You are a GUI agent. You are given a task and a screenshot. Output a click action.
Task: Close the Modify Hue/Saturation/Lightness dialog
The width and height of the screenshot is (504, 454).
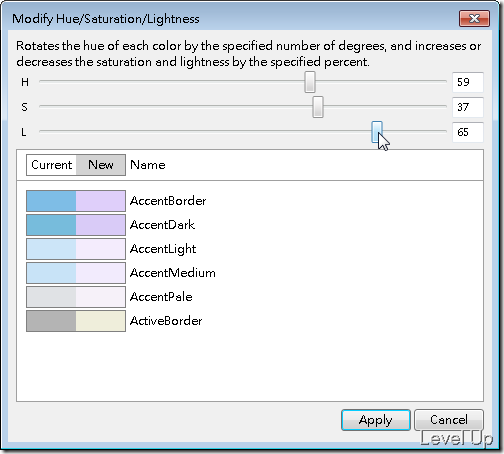coord(474,18)
